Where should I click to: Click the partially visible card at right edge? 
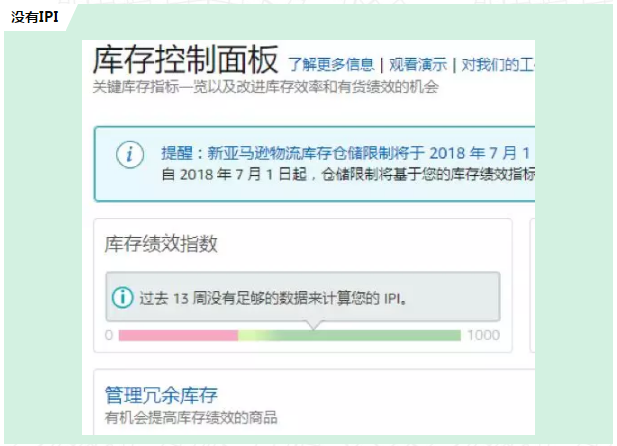click(532, 285)
